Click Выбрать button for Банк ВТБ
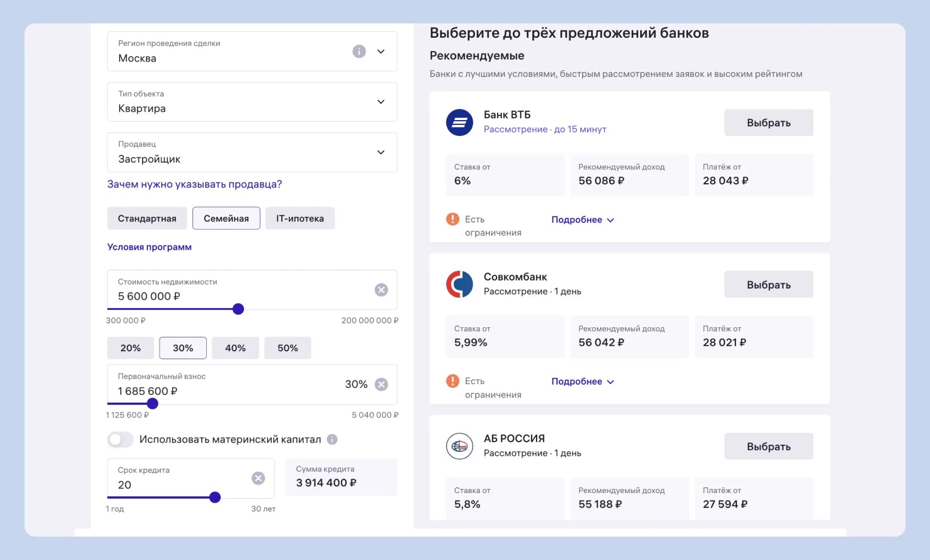Screen dimensions: 930x560 coord(768,123)
